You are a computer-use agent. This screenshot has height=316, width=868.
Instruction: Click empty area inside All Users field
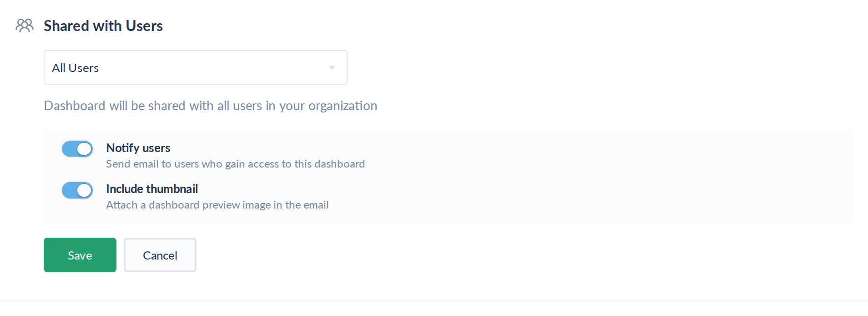(214, 67)
